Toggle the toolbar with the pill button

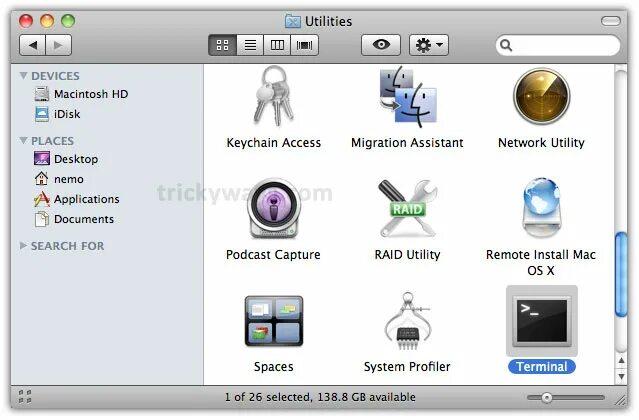[610, 21]
